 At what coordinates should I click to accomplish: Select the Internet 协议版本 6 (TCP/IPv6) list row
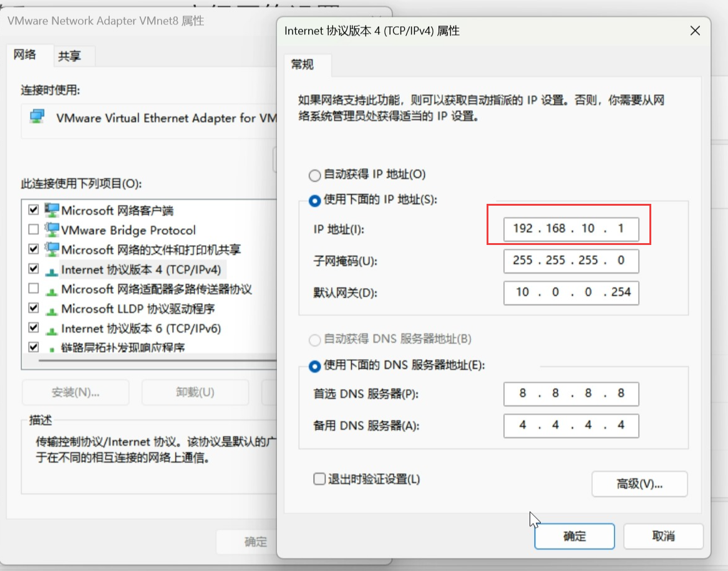(x=141, y=329)
